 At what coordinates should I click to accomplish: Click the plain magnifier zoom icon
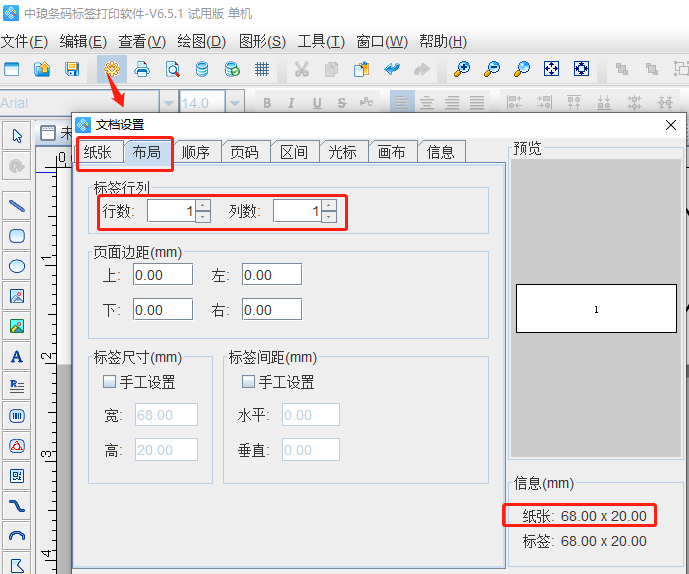click(x=522, y=69)
